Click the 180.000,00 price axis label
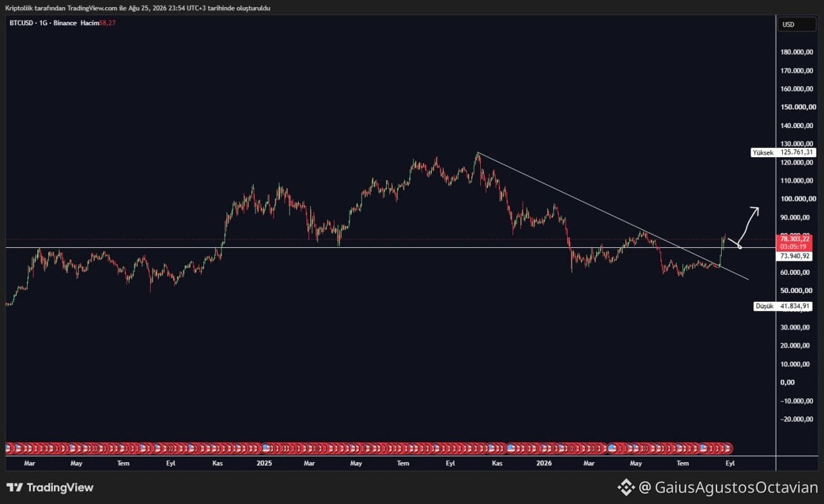 (798, 52)
